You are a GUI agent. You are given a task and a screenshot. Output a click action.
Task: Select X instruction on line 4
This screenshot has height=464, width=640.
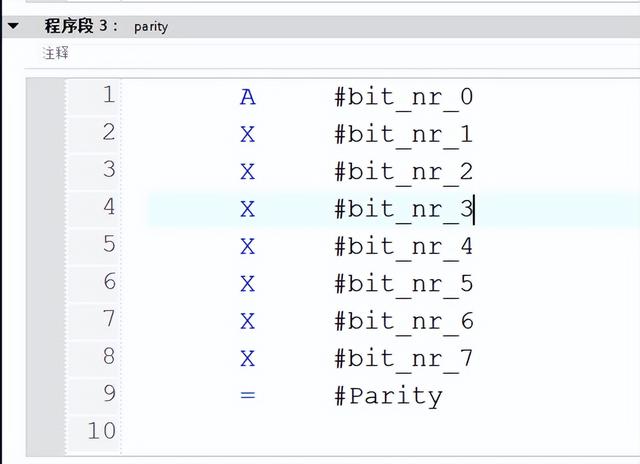(248, 209)
